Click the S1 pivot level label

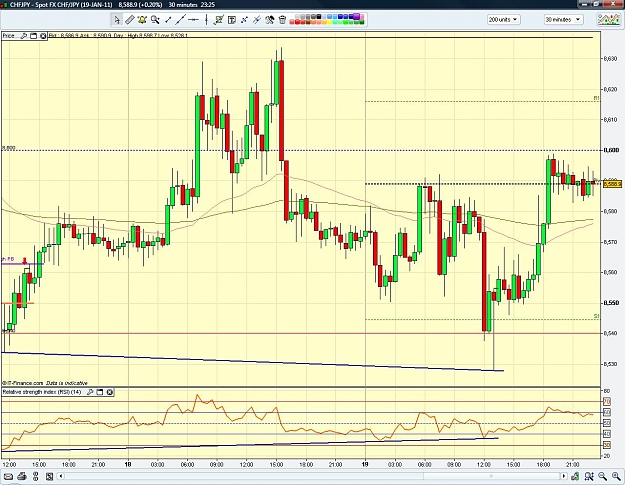(596, 316)
